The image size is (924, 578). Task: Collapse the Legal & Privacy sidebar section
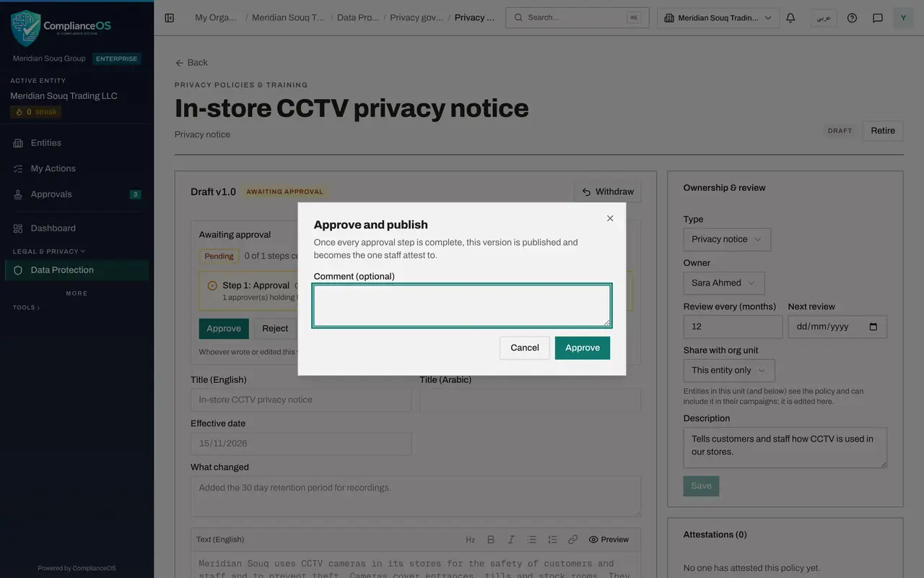click(49, 251)
